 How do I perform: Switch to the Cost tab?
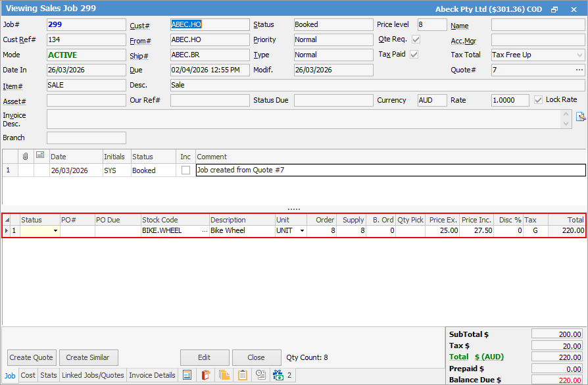point(28,375)
